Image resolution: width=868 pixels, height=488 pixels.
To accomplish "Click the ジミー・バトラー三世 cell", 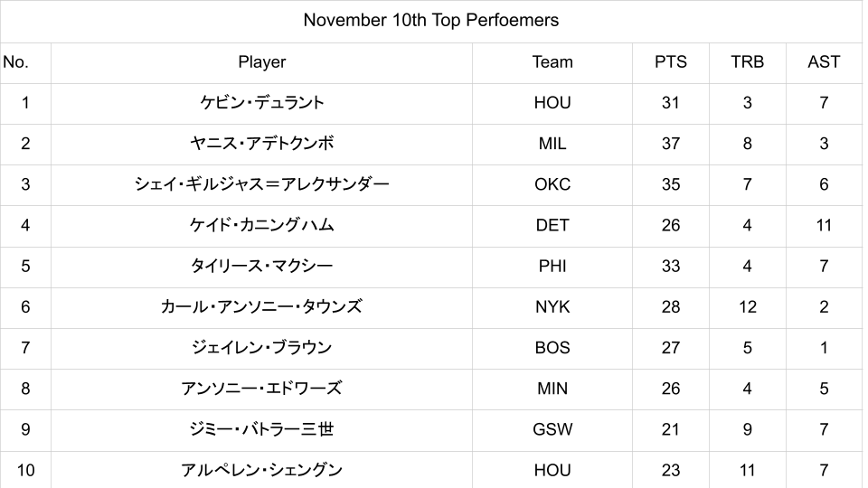I will (x=262, y=429).
